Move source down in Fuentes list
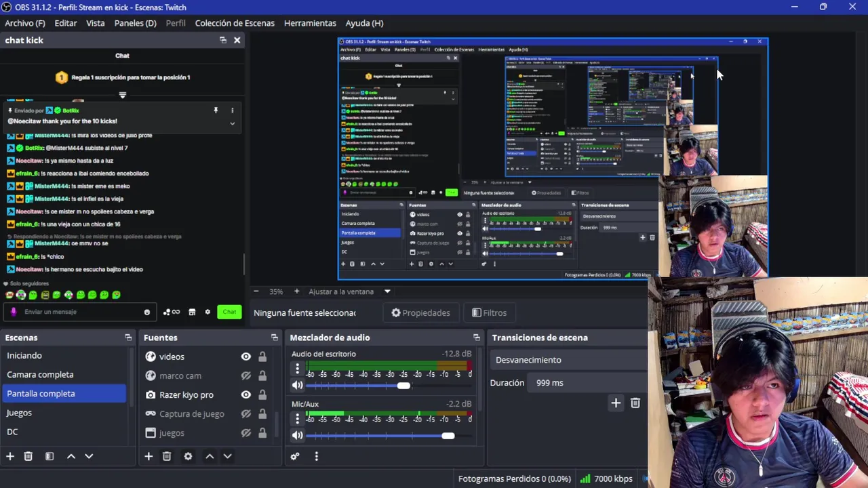Image resolution: width=868 pixels, height=488 pixels. (227, 456)
